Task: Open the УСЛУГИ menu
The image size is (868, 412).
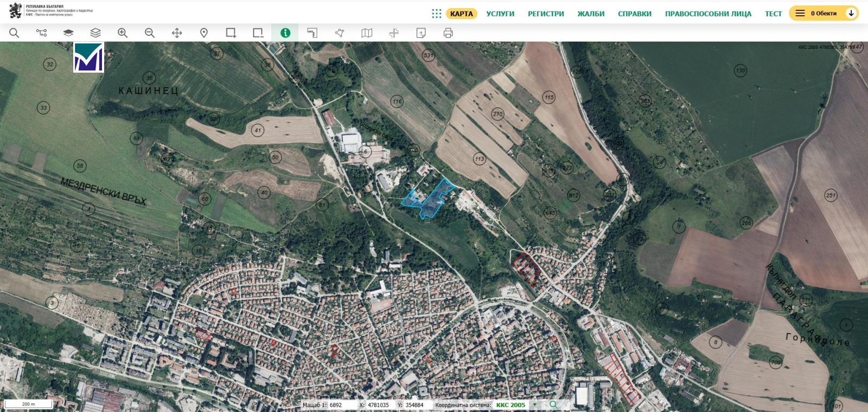Action: pyautogui.click(x=500, y=14)
